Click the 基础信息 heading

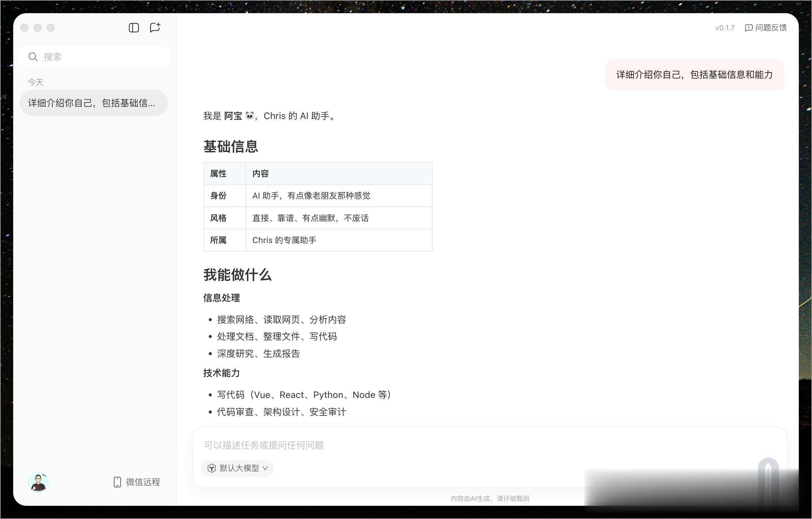tap(231, 146)
